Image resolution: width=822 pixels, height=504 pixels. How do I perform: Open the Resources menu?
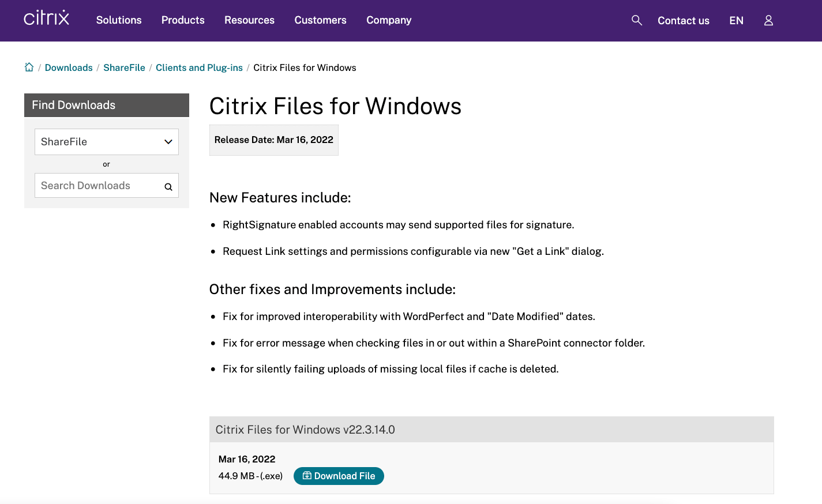[x=249, y=20]
